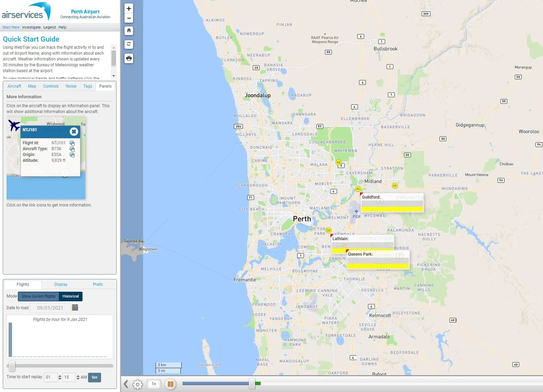
Task: Open the Start Here menu
Action: point(11,27)
